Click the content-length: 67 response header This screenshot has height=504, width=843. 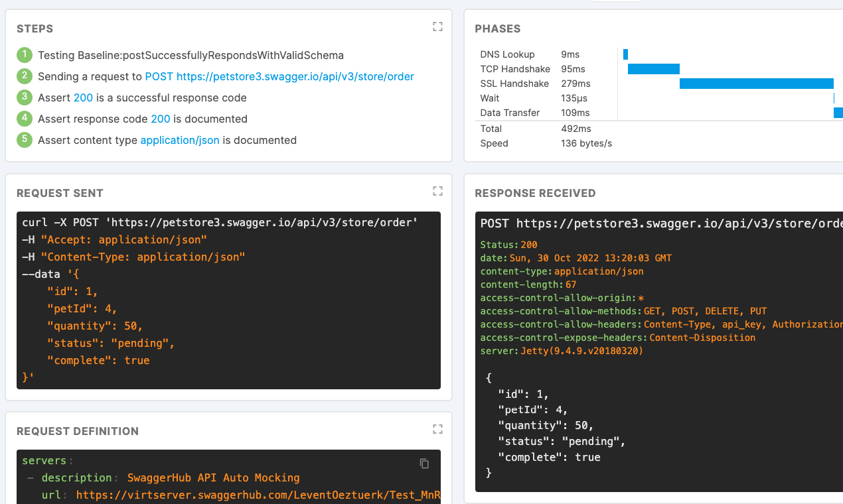pyautogui.click(x=528, y=284)
